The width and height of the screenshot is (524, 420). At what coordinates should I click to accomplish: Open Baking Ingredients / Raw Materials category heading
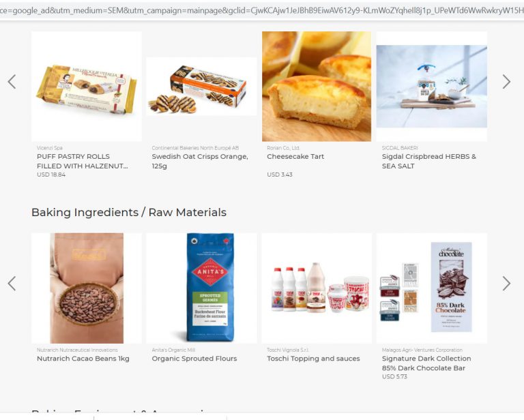point(129,212)
